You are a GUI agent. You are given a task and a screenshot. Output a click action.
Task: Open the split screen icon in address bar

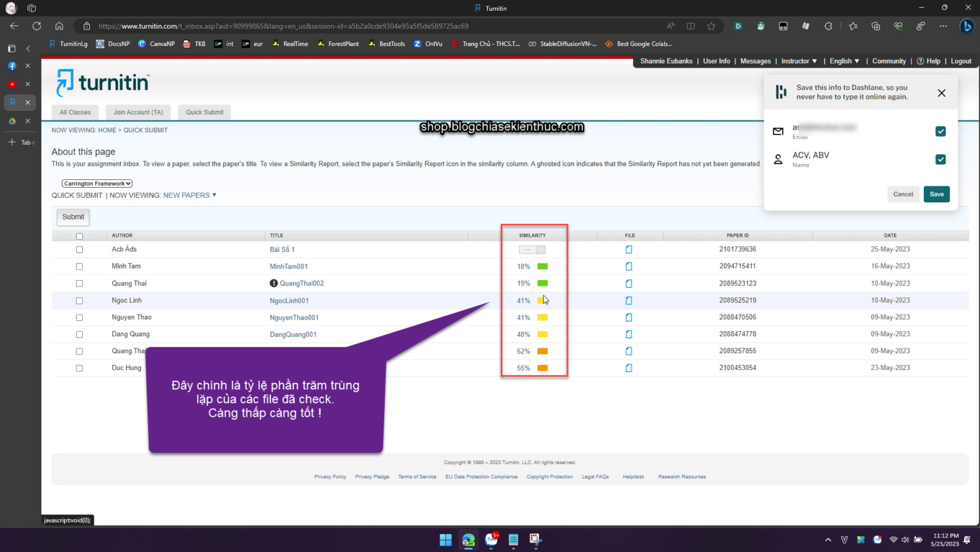(690, 26)
